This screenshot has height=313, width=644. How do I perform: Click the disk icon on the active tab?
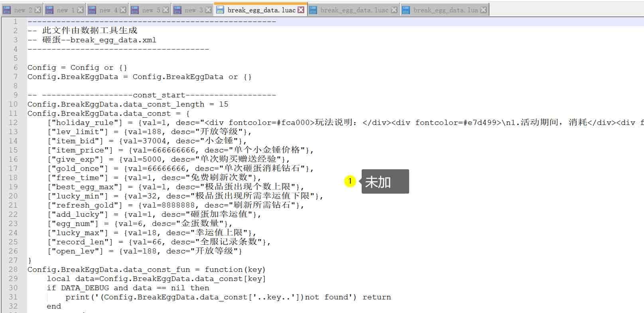click(x=220, y=10)
